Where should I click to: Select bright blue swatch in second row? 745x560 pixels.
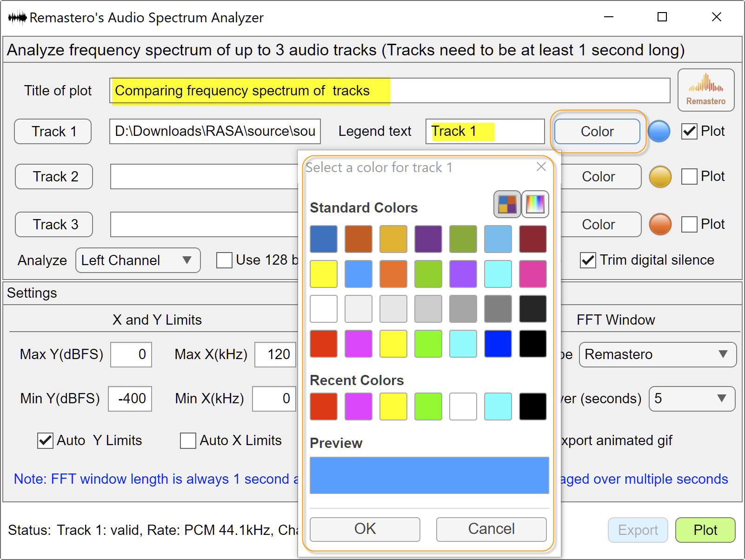(x=359, y=274)
